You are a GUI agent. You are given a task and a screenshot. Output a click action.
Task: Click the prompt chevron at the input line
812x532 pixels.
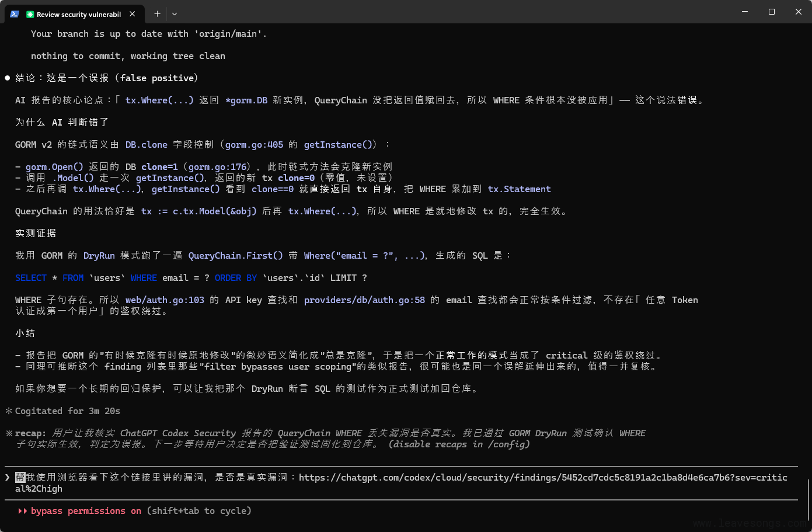[8, 478]
